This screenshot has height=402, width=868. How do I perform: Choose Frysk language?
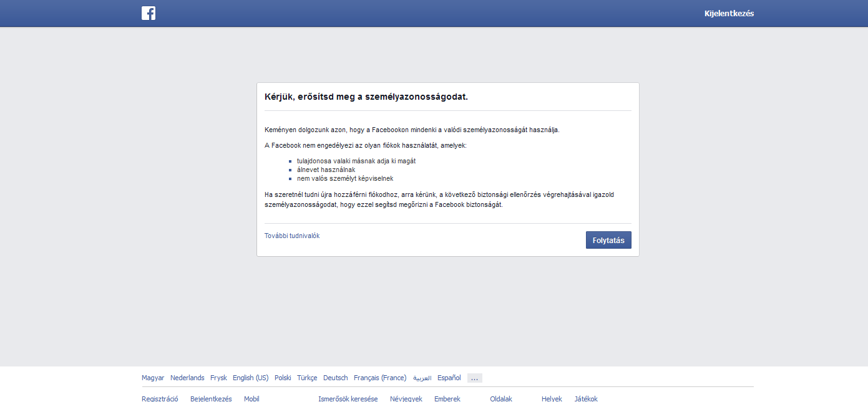218,378
